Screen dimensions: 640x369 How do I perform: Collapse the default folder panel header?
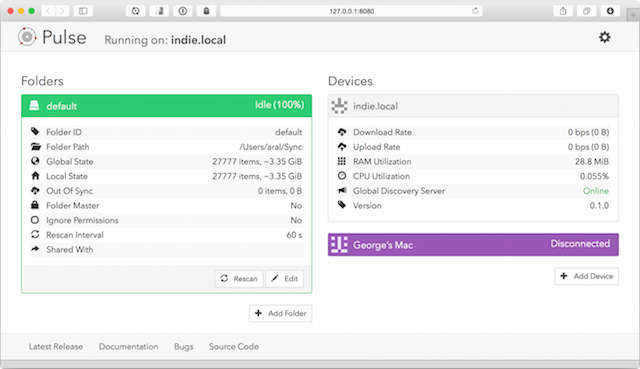pos(167,106)
